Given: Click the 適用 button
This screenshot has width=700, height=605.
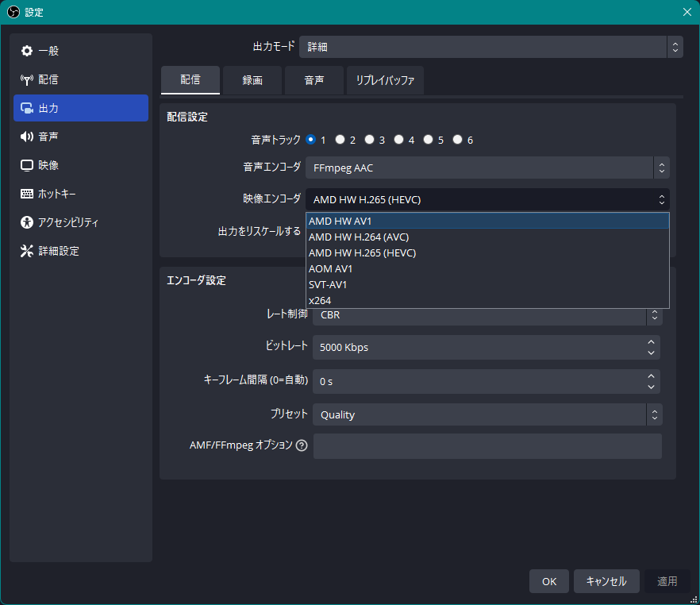Looking at the screenshot, I should [667, 581].
